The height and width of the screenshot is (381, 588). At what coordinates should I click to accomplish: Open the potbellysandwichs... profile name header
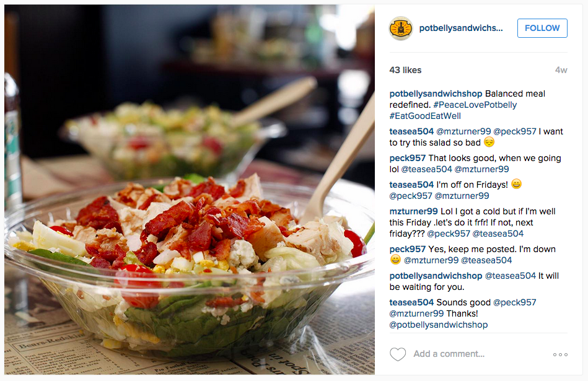[460, 28]
